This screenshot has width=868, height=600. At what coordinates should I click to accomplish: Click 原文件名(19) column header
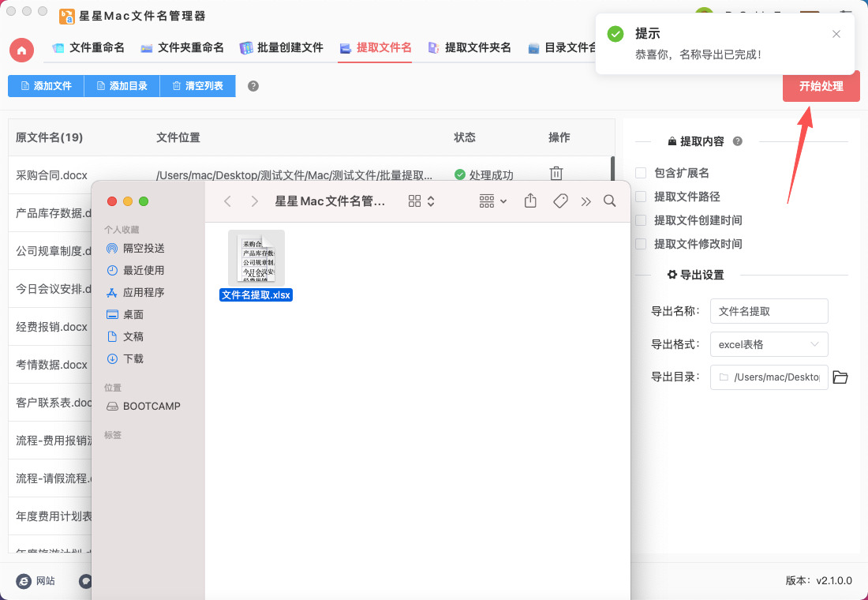click(x=49, y=137)
